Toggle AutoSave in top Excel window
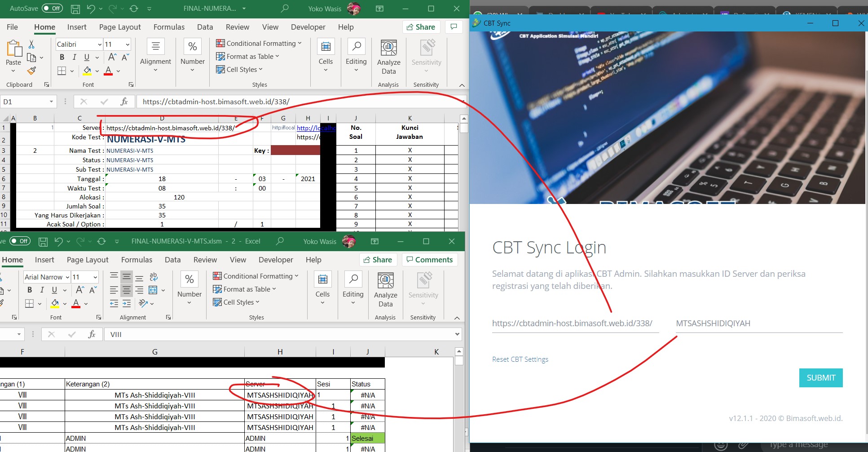868x452 pixels. pos(52,9)
